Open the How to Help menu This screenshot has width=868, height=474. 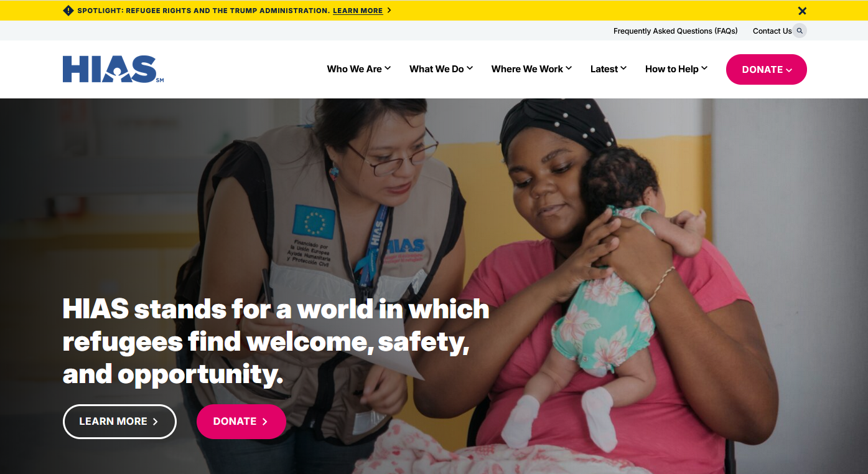676,69
